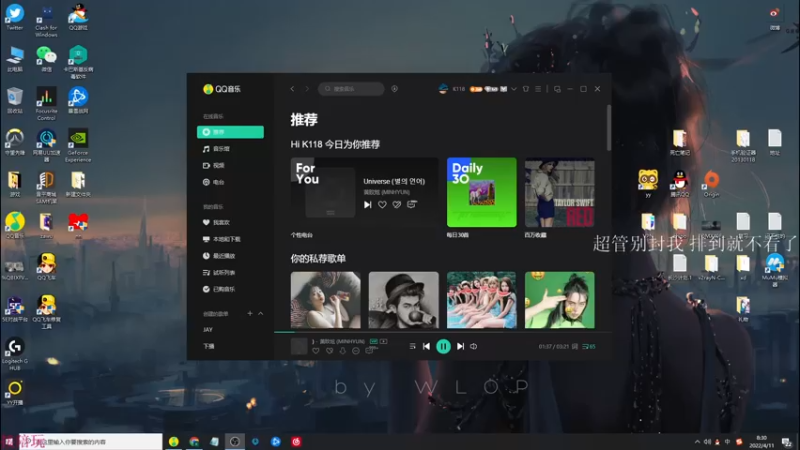
Task: Open the reclining woman playlist cover
Action: [x=326, y=300]
